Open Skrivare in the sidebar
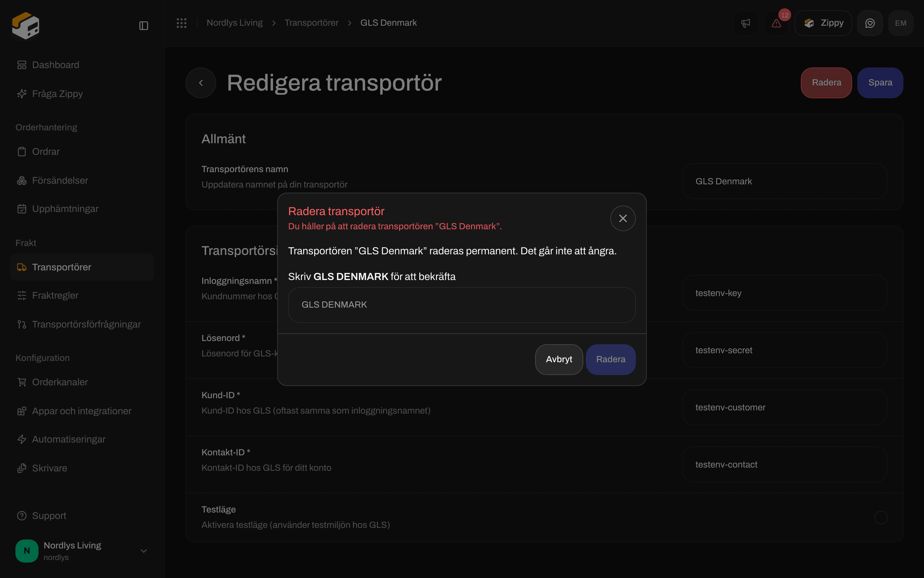Screen dimensions: 924x578 point(82,468)
